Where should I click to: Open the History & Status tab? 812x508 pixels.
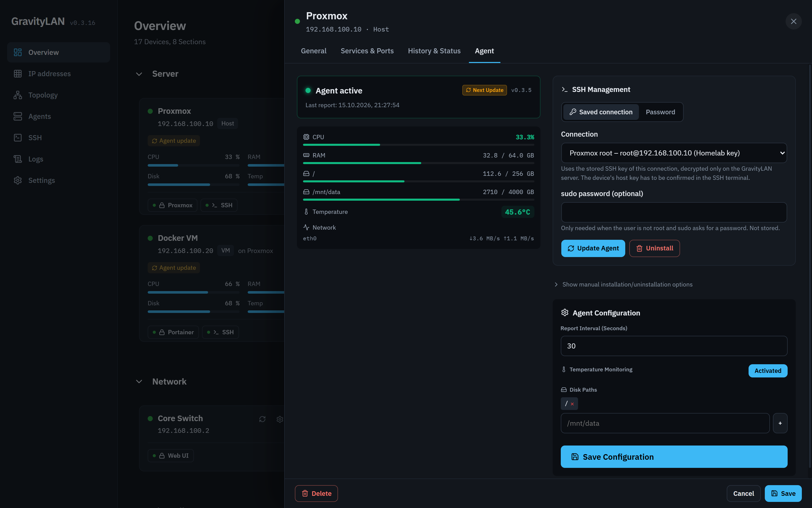click(x=434, y=51)
